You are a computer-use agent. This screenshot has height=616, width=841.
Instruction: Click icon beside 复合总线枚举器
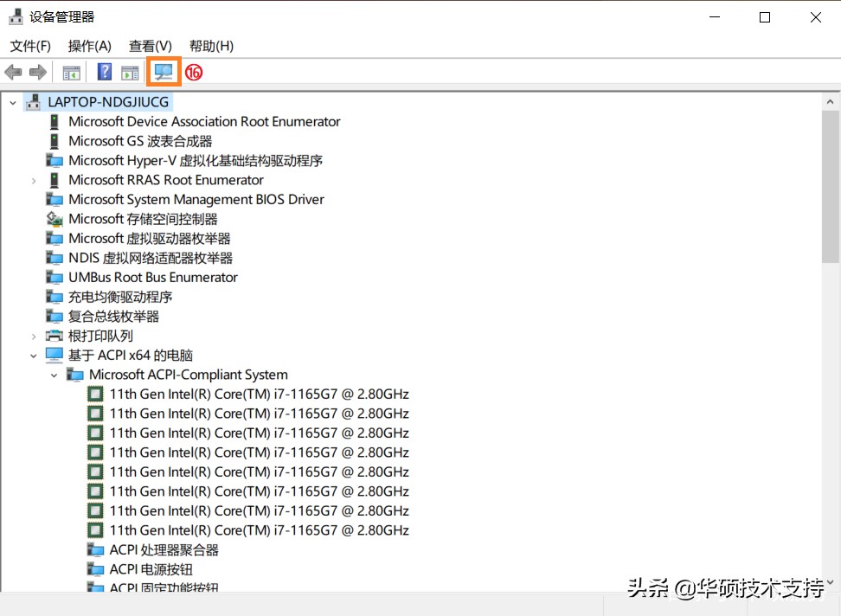tap(55, 317)
